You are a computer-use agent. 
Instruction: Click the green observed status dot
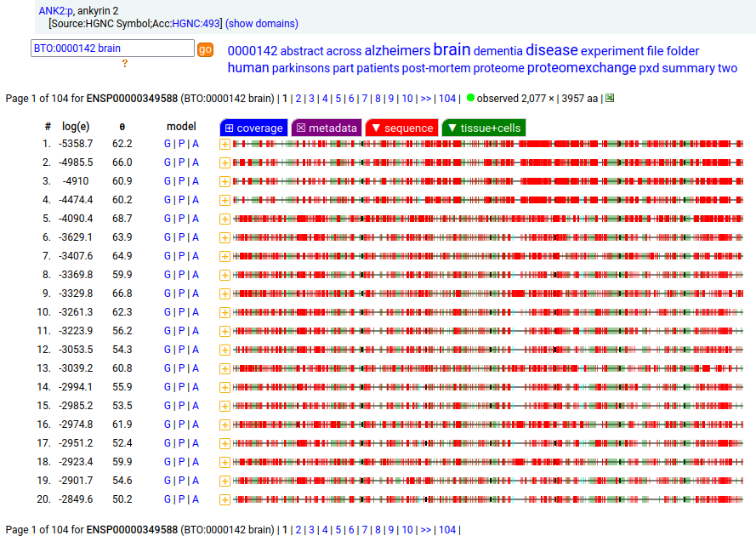(470, 98)
